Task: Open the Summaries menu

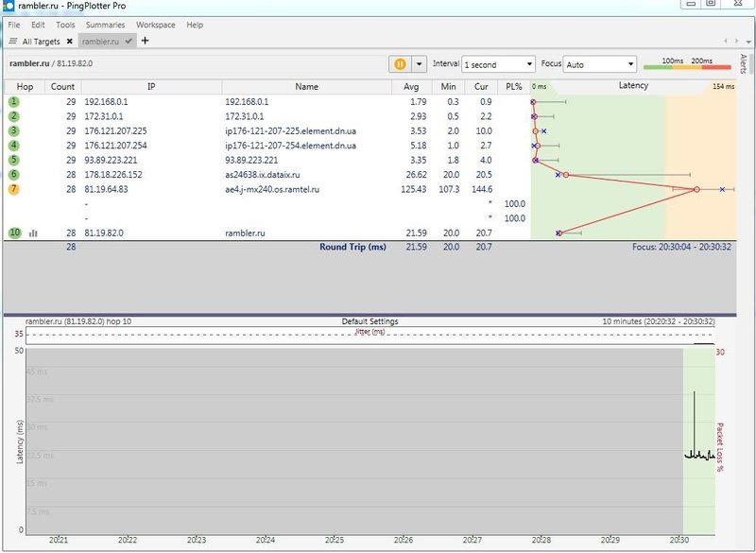Action: coord(105,25)
